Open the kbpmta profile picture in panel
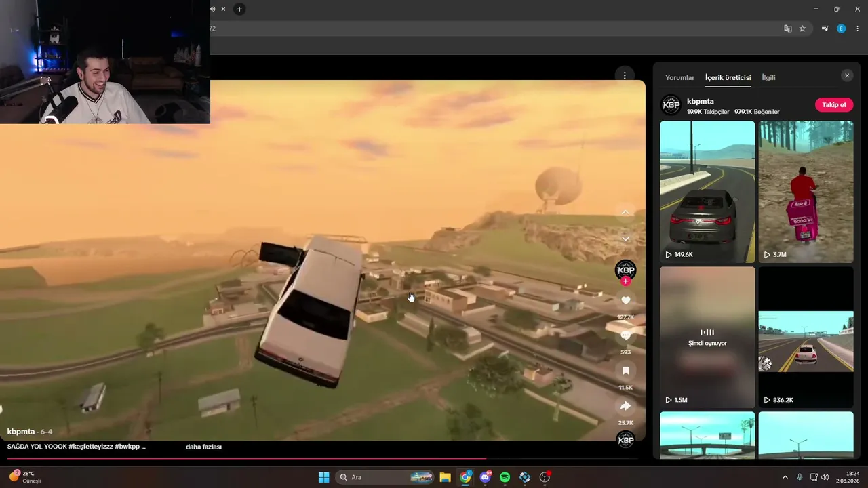 pos(671,105)
